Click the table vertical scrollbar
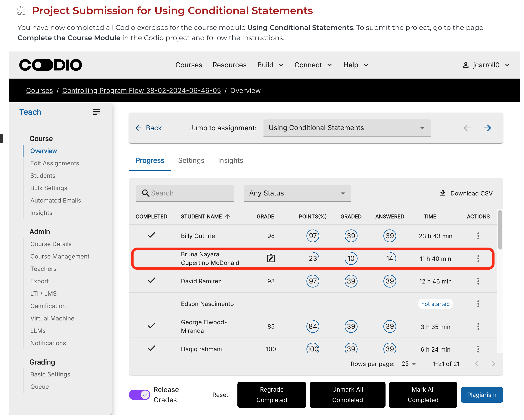 [500, 230]
